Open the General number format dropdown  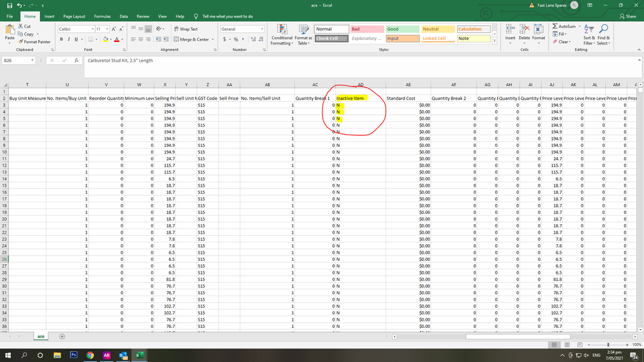262,29
